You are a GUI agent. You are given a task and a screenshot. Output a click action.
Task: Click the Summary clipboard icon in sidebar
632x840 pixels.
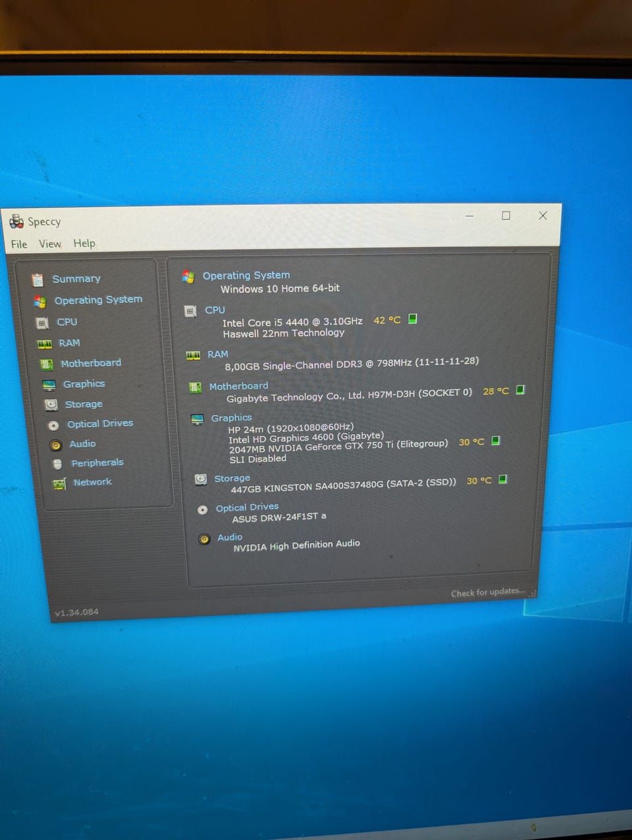[38, 280]
